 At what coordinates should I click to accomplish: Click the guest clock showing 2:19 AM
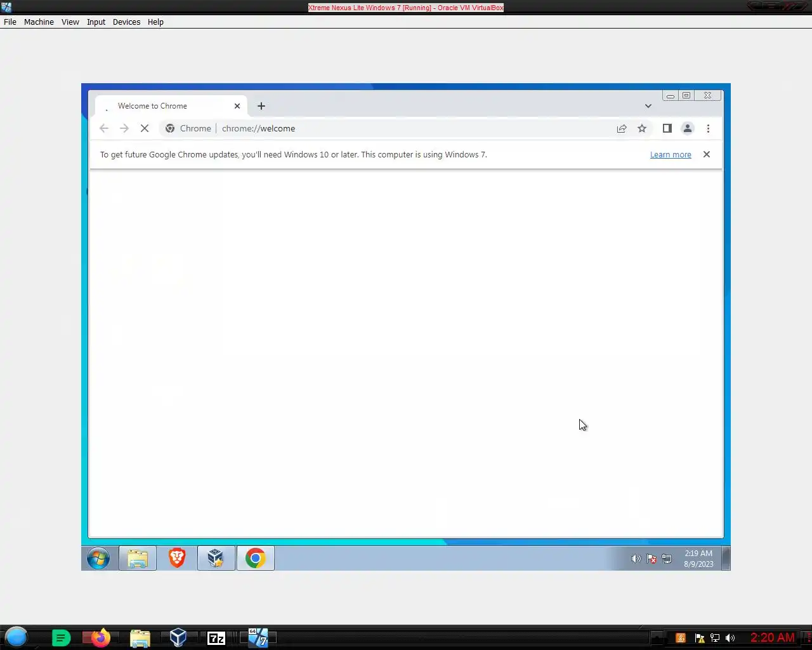coord(698,559)
